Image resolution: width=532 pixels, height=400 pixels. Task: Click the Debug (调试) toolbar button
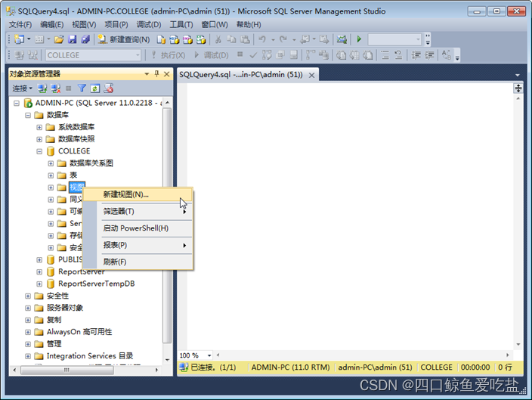pyautogui.click(x=212, y=55)
